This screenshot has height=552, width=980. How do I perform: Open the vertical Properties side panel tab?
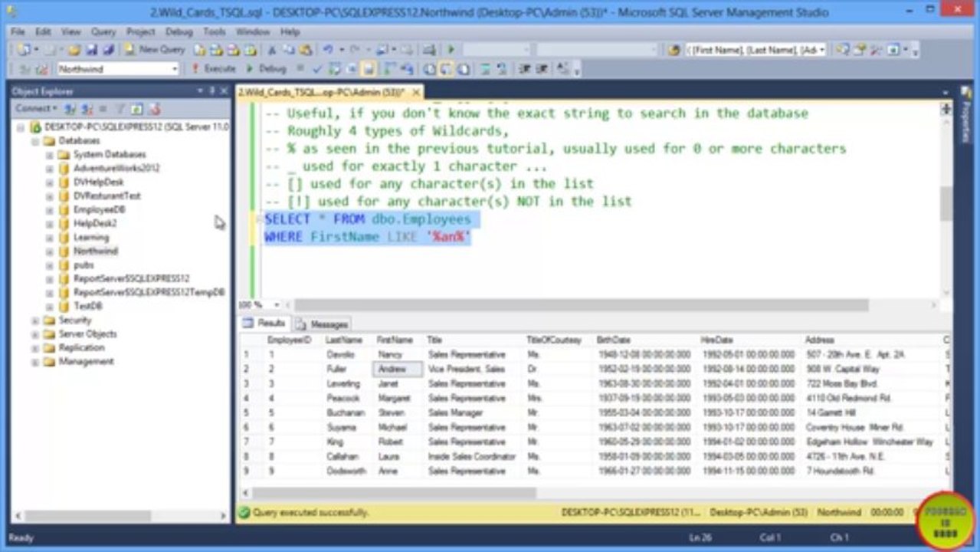(966, 115)
